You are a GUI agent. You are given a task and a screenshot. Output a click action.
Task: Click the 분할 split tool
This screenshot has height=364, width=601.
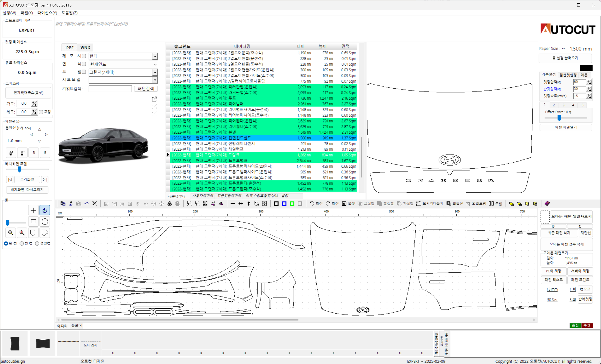click(x=495, y=204)
